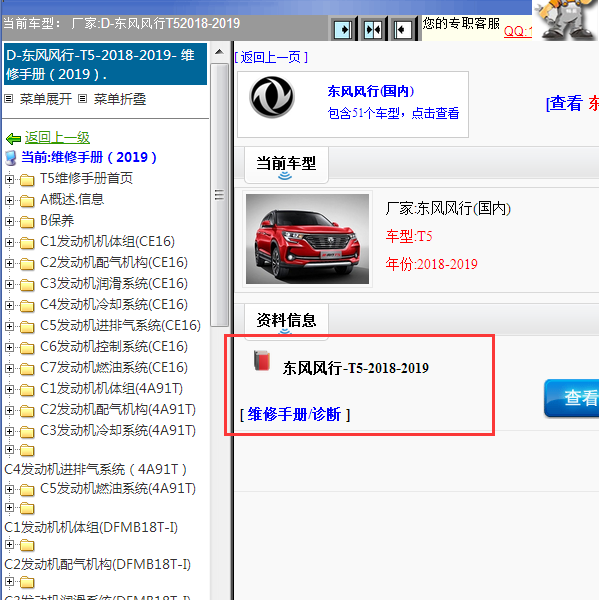Click the Dongfeng logo emblem
Screen dimensions: 599x600
(x=272, y=97)
